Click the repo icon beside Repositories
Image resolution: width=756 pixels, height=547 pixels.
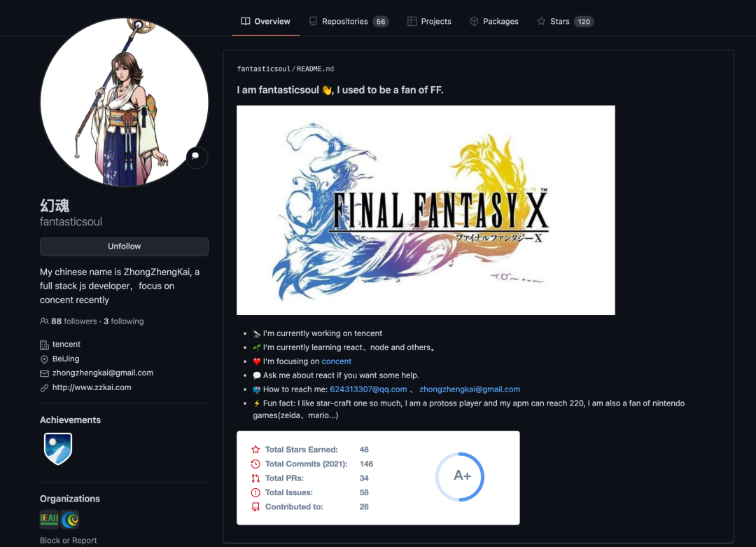coord(314,21)
